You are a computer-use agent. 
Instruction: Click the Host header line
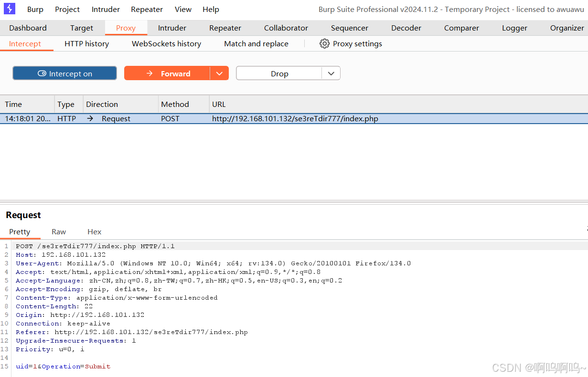point(61,255)
